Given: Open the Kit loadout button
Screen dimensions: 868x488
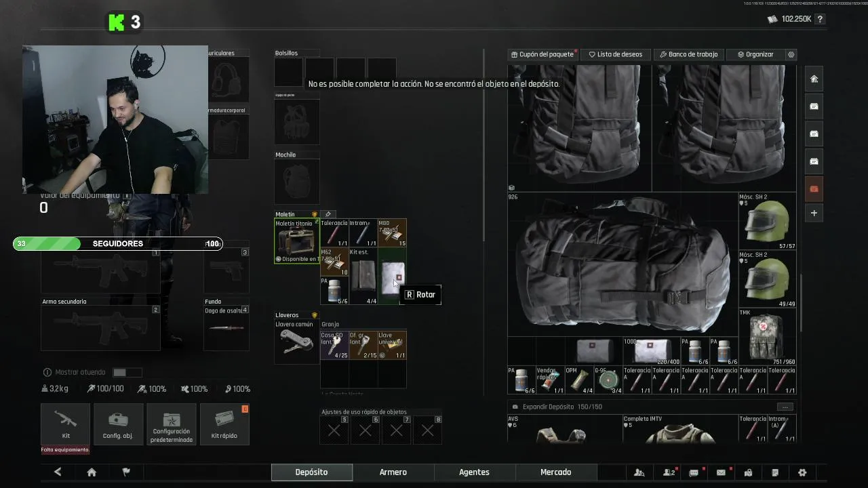Looking at the screenshot, I should [65, 424].
